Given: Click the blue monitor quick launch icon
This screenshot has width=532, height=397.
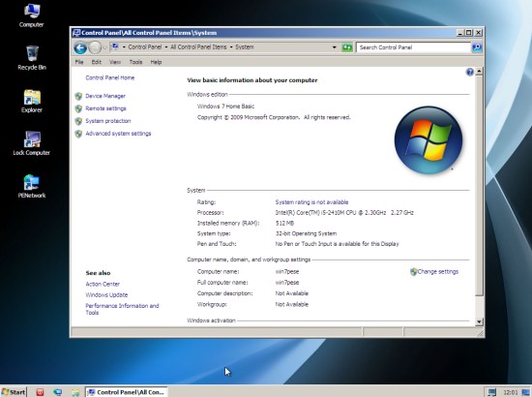Looking at the screenshot, I should point(58,392).
